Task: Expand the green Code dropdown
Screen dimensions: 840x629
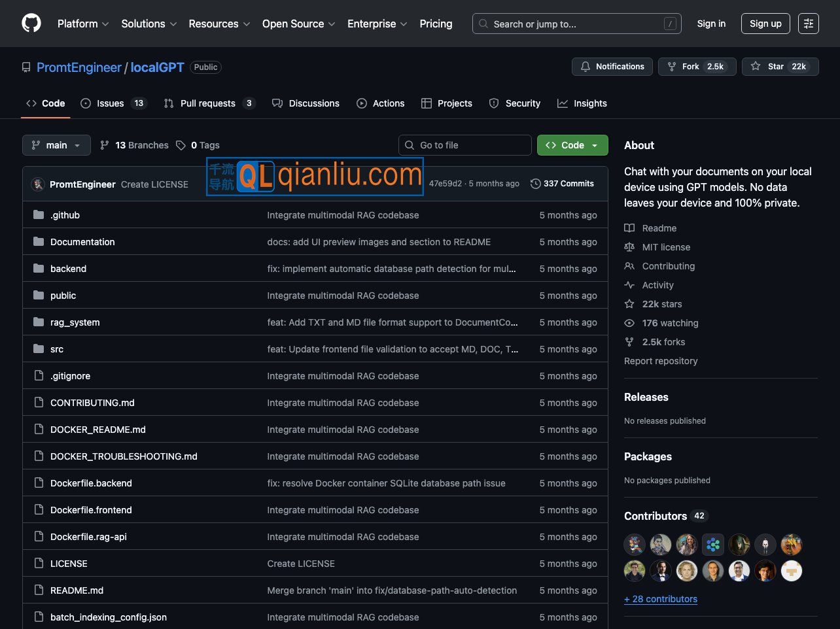Action: coord(572,145)
